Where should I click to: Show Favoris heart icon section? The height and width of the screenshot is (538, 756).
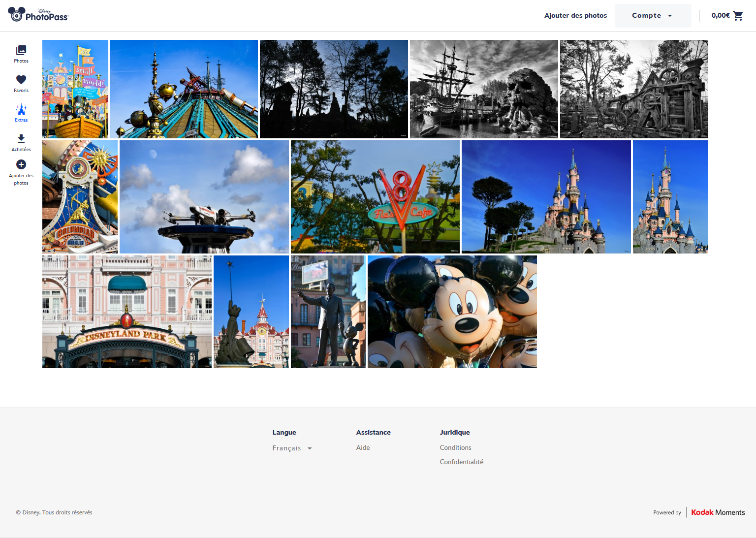pos(21,84)
